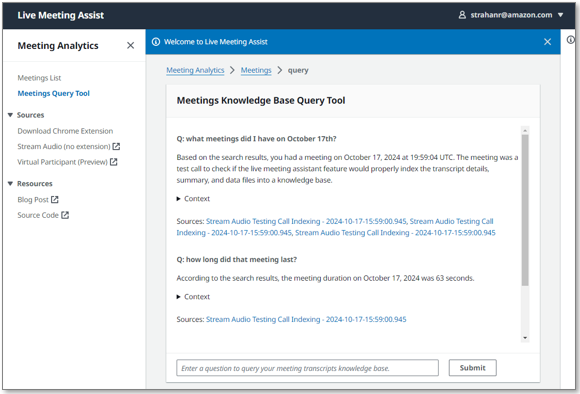Screen dimensions: 580x394
Task: Open Download Chrome Extension link
Action: coord(65,131)
